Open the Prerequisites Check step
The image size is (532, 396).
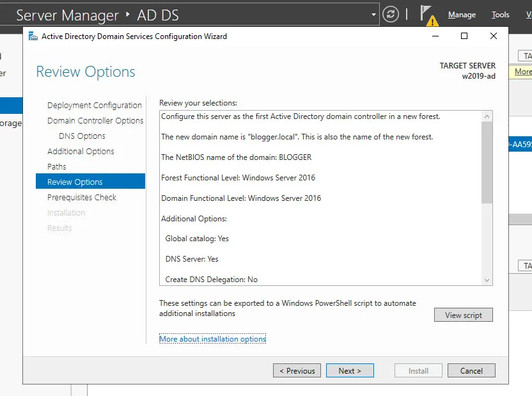click(x=82, y=198)
